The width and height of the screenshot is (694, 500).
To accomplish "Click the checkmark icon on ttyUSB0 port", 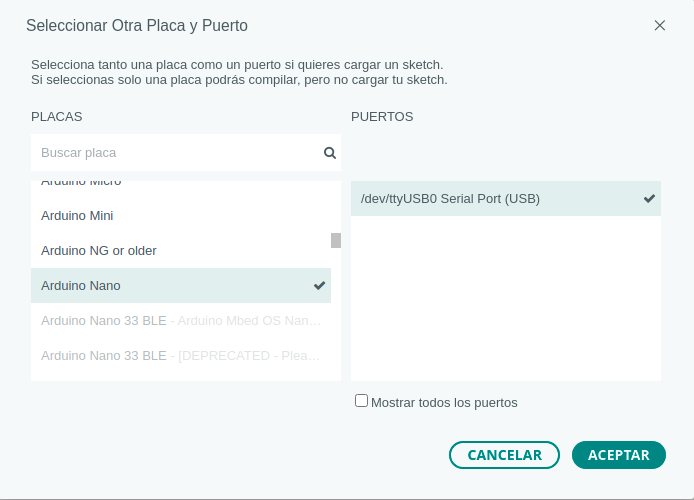I will pos(650,198).
